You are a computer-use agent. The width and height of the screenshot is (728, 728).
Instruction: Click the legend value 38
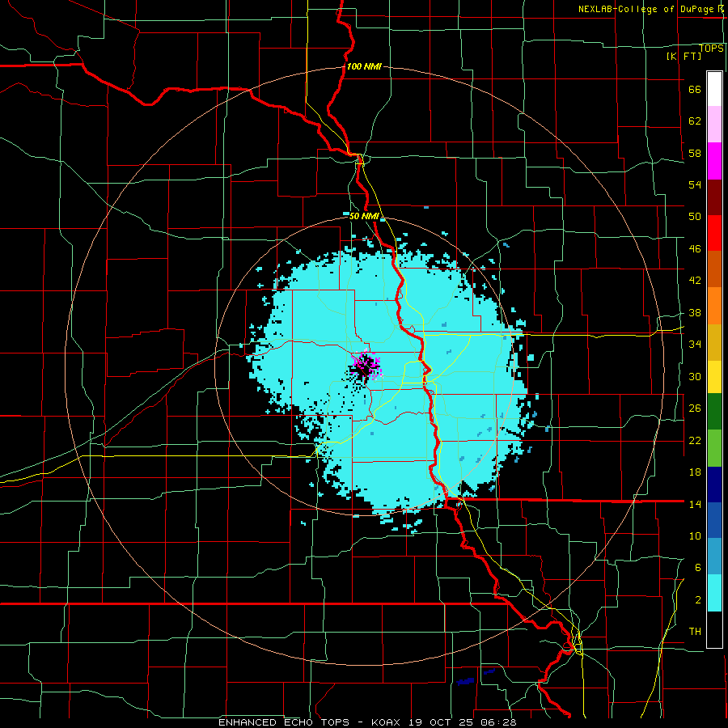click(x=695, y=313)
